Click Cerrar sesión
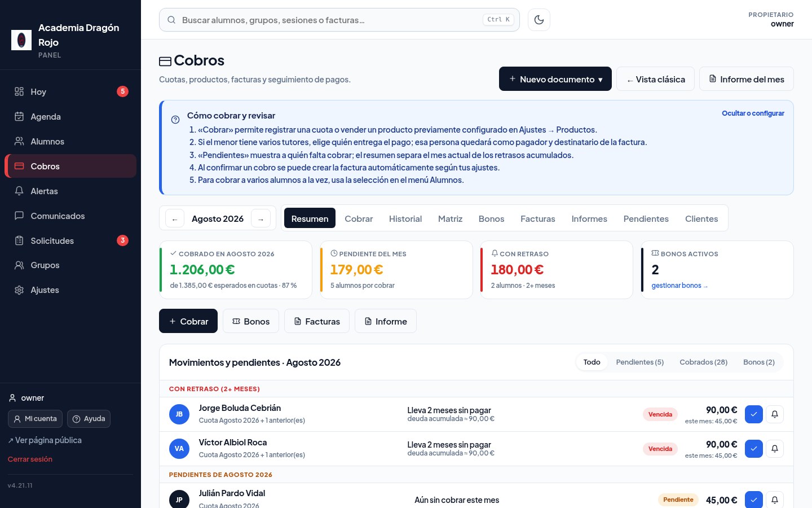 (30, 459)
